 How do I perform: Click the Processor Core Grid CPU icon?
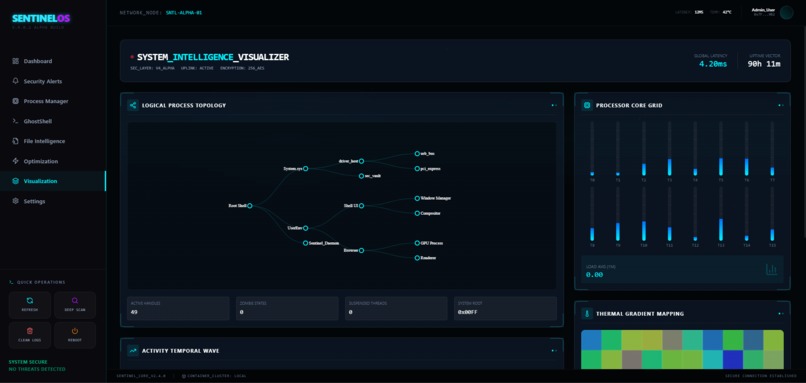587,105
